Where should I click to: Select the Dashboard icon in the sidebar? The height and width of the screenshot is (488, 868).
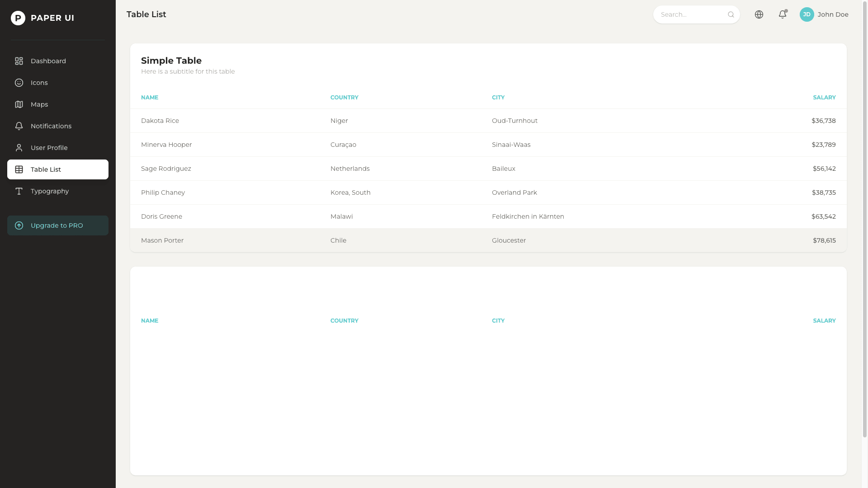tap(19, 61)
